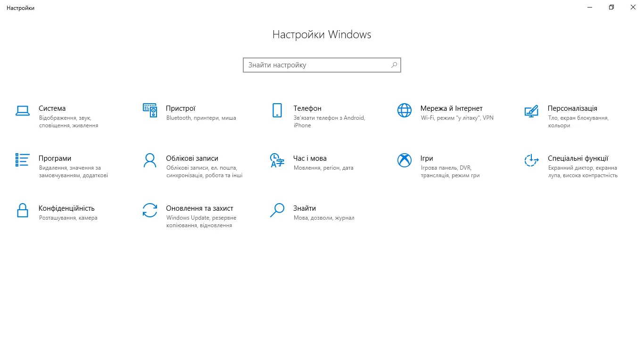Viewport: 644px width, 362px height.
Task: Click the "Bluetooth, принтери, миша" description
Action: coord(201,118)
